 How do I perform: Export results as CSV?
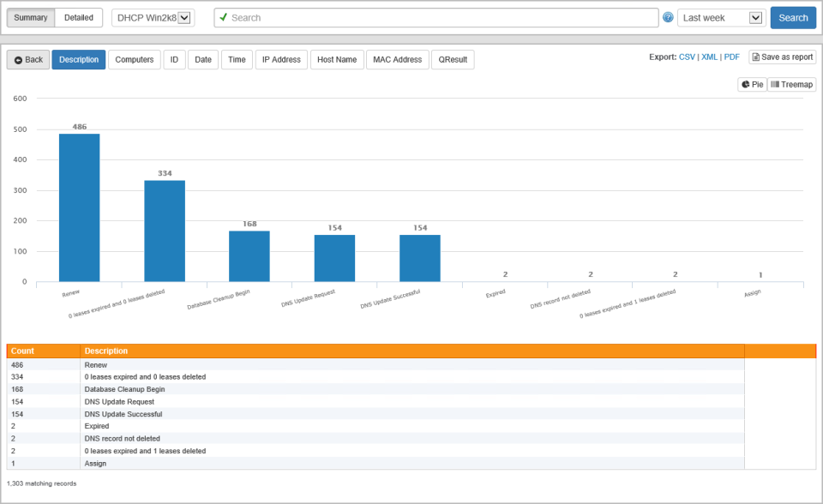click(x=688, y=57)
